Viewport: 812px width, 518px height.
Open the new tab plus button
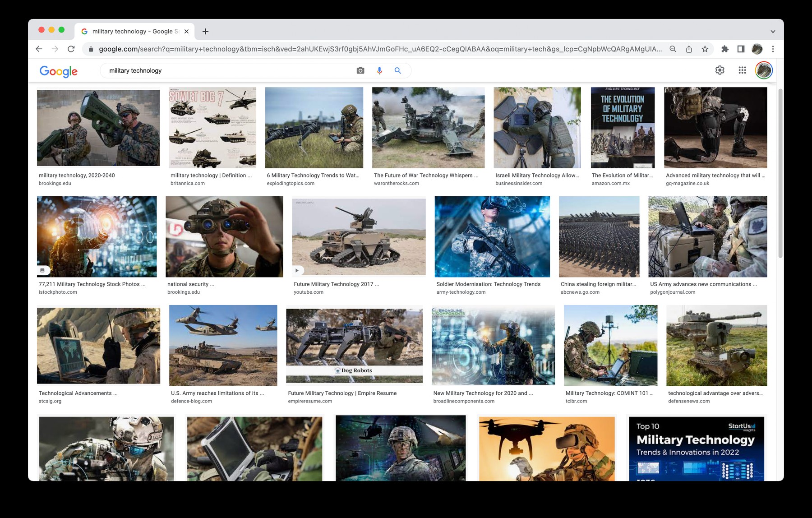(x=205, y=31)
